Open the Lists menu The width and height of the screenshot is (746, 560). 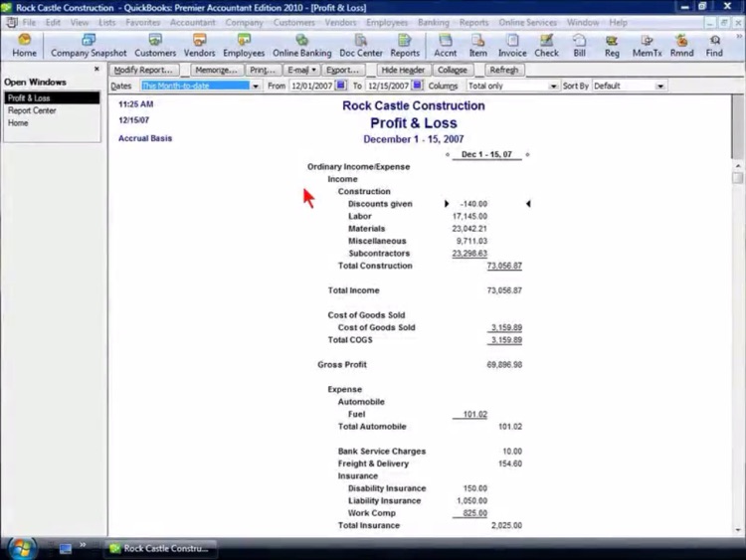107,22
